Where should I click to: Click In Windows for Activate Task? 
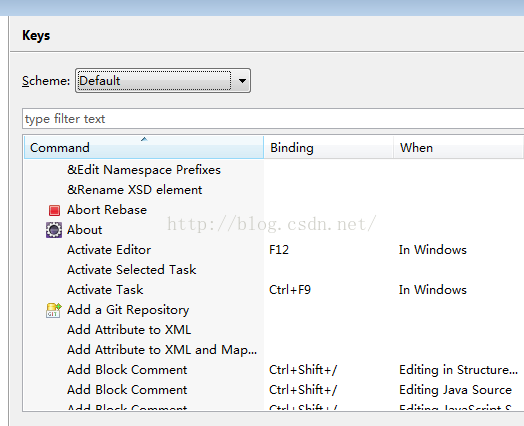coord(433,290)
